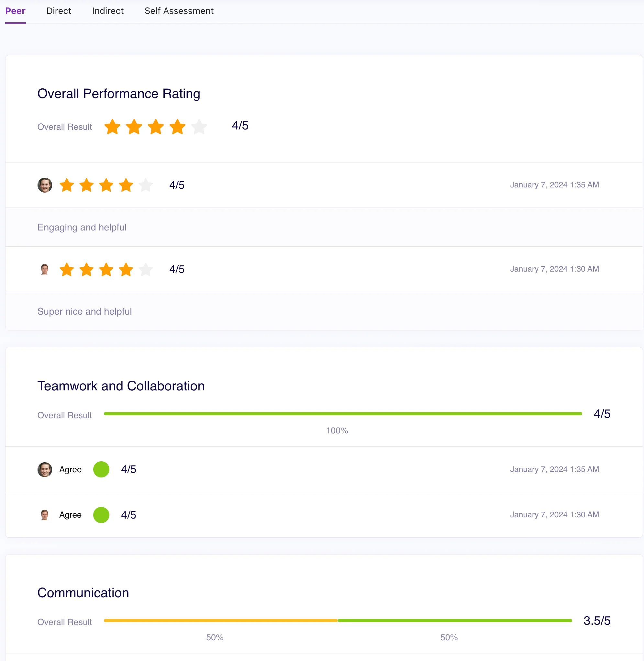
Task: Click the green dot icon for second Teamwork response
Action: tap(101, 515)
